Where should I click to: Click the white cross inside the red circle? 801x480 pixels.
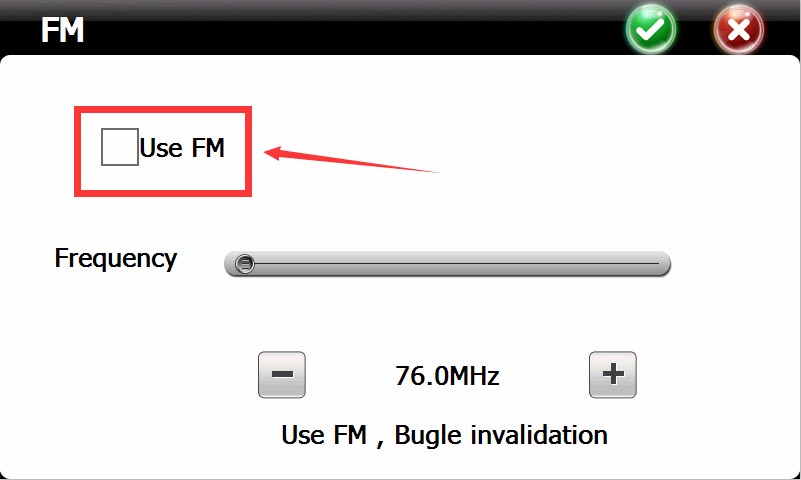pyautogui.click(x=739, y=30)
